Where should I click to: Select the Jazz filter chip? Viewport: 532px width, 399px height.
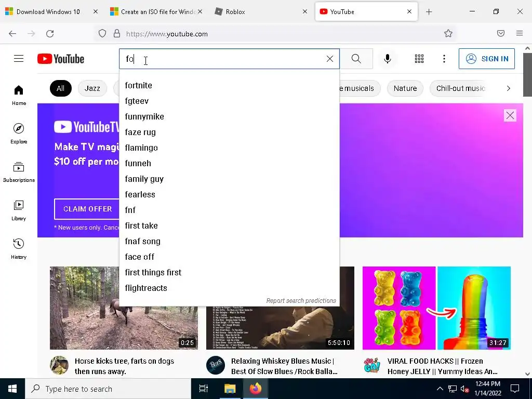[x=92, y=88]
